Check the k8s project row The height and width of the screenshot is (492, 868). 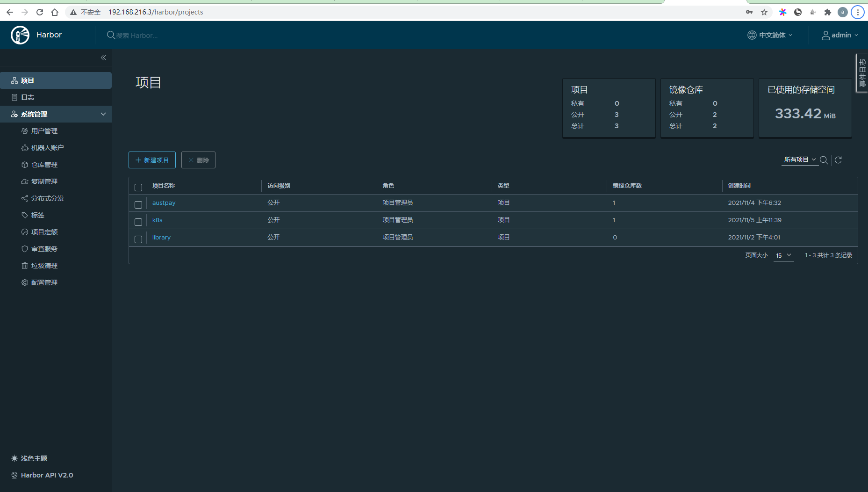pos(138,222)
